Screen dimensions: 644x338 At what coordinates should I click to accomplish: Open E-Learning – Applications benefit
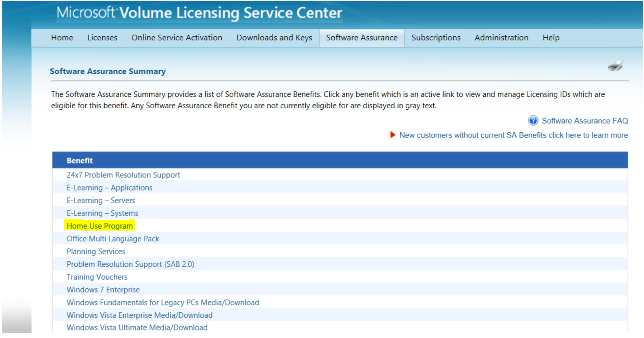point(109,188)
